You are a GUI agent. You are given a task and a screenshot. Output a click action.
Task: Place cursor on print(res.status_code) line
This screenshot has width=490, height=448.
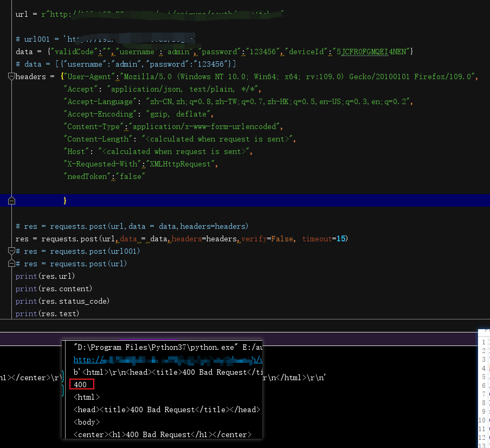pyautogui.click(x=62, y=302)
